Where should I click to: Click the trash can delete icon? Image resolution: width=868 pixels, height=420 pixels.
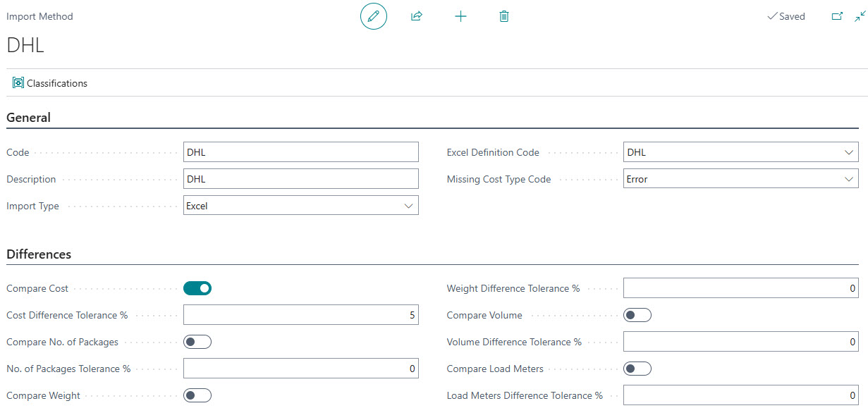point(503,16)
